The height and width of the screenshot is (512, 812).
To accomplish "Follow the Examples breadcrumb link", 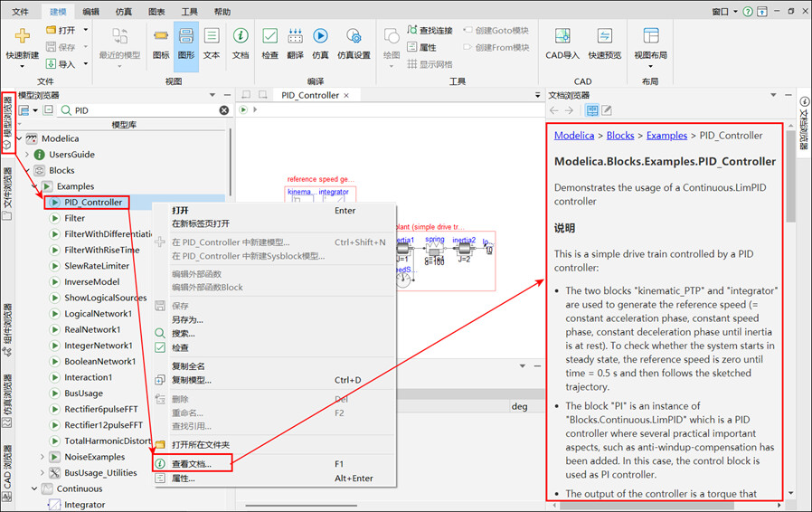I will point(666,136).
